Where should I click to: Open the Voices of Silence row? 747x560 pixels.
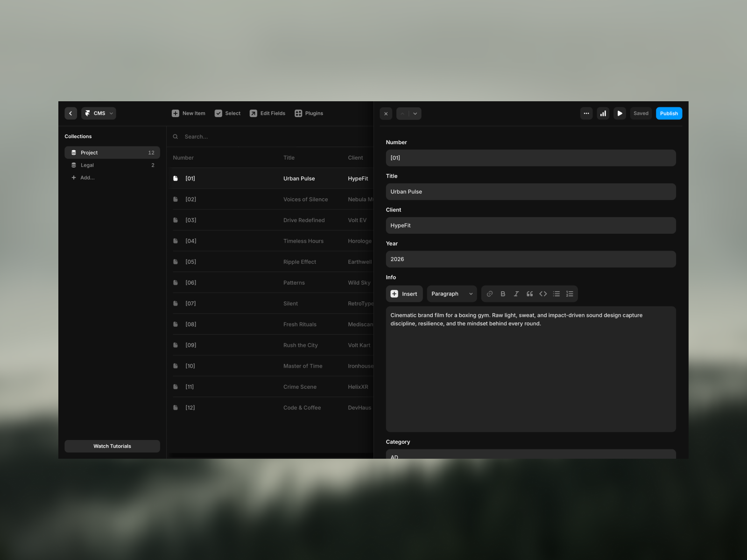pos(305,199)
